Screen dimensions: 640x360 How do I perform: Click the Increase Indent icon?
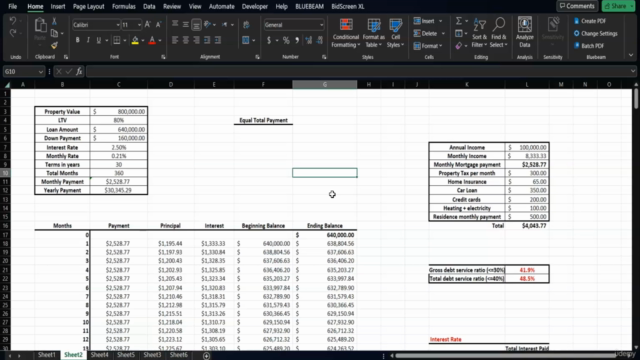coord(218,40)
